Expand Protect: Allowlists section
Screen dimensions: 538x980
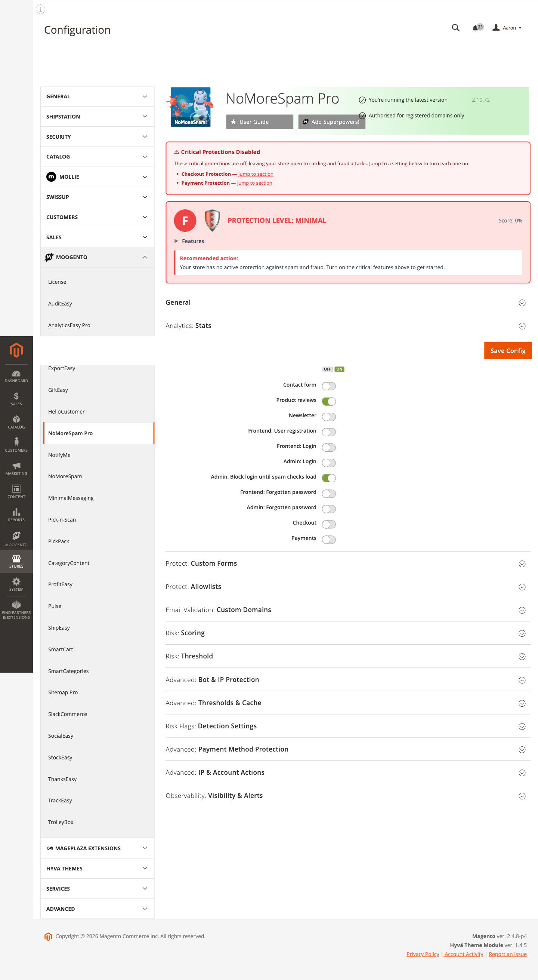point(348,587)
